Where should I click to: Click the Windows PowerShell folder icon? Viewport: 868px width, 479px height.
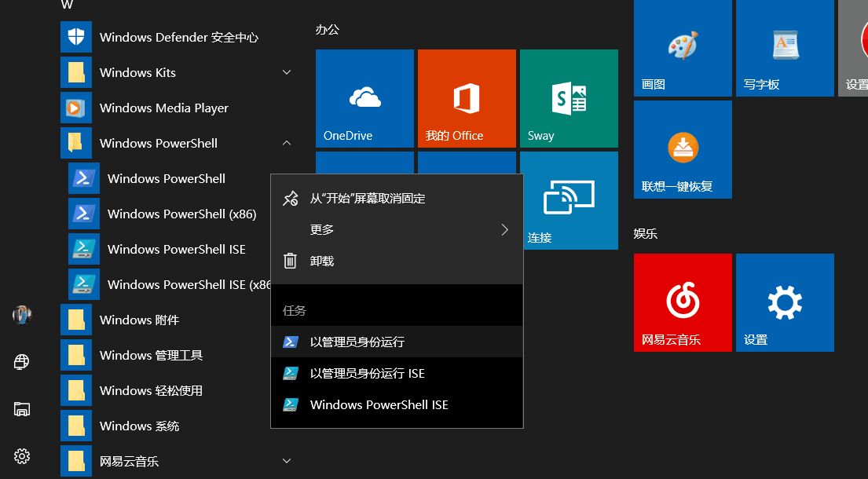click(x=76, y=143)
